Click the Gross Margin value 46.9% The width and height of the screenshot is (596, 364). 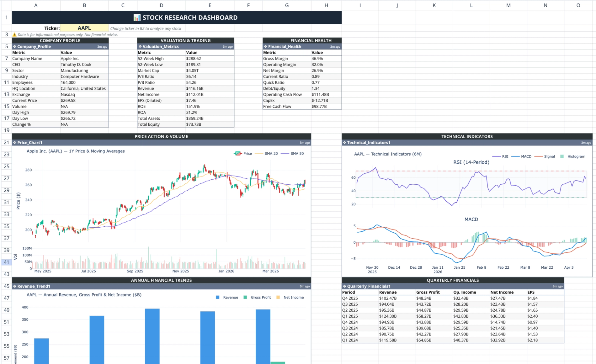click(x=326, y=59)
